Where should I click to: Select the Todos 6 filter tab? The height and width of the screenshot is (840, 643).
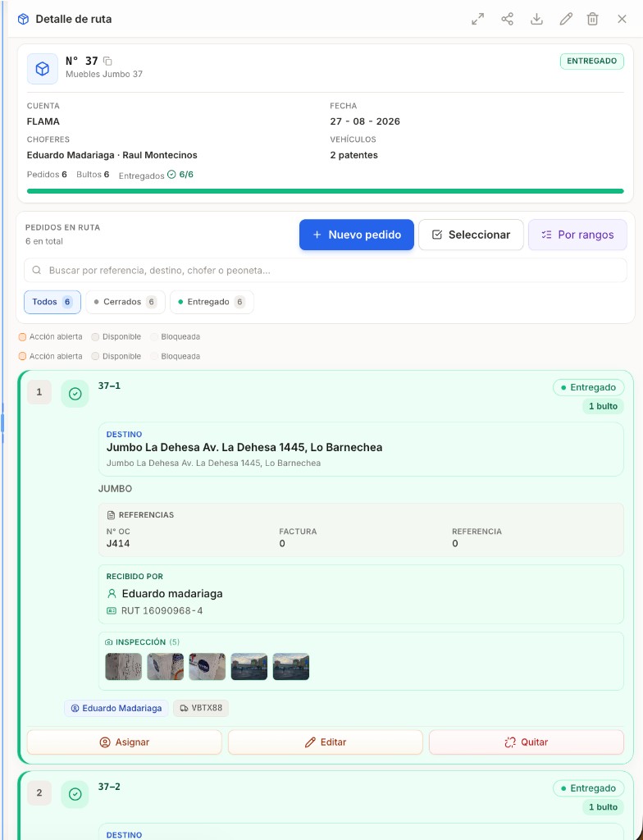(x=52, y=302)
